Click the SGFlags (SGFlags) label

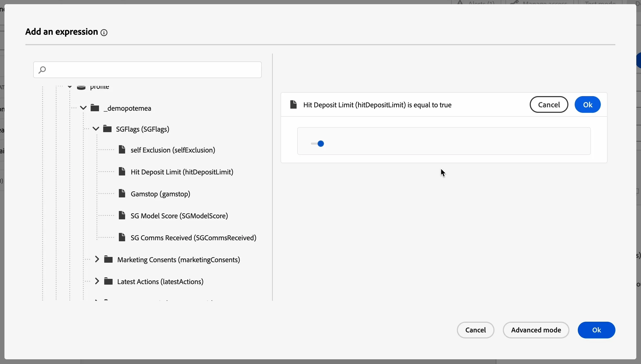[x=143, y=129]
